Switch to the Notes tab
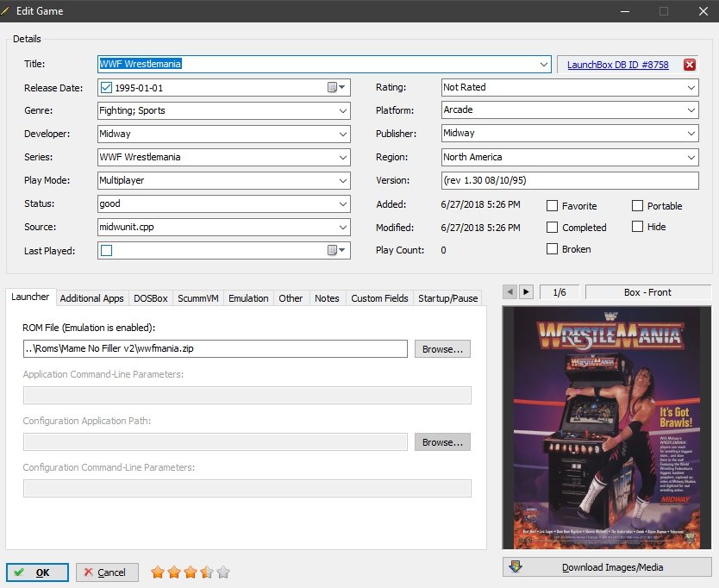This screenshot has height=588, width=719. click(x=327, y=298)
